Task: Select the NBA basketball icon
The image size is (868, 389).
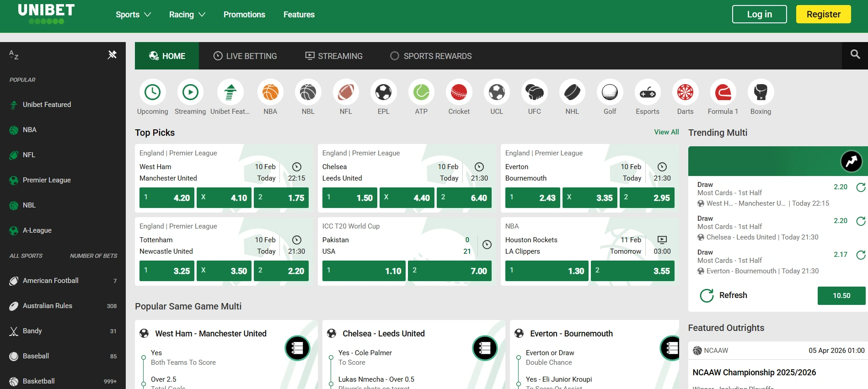Action: point(270,92)
